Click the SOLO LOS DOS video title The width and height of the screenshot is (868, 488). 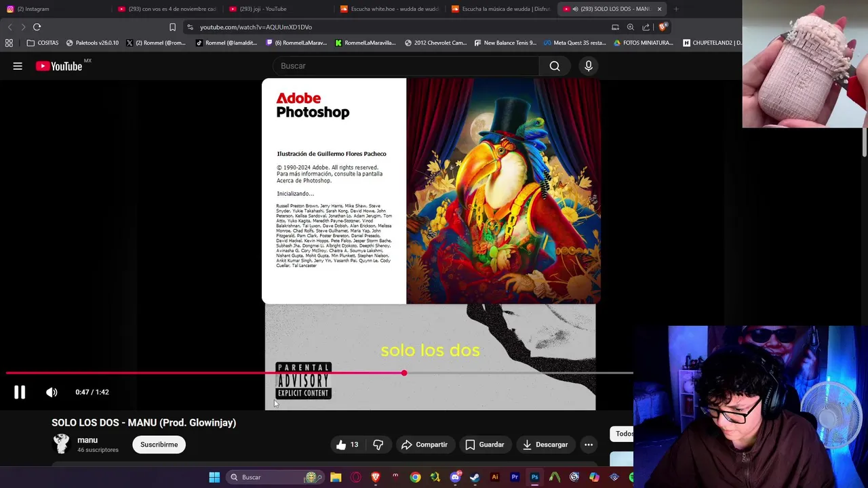(144, 422)
